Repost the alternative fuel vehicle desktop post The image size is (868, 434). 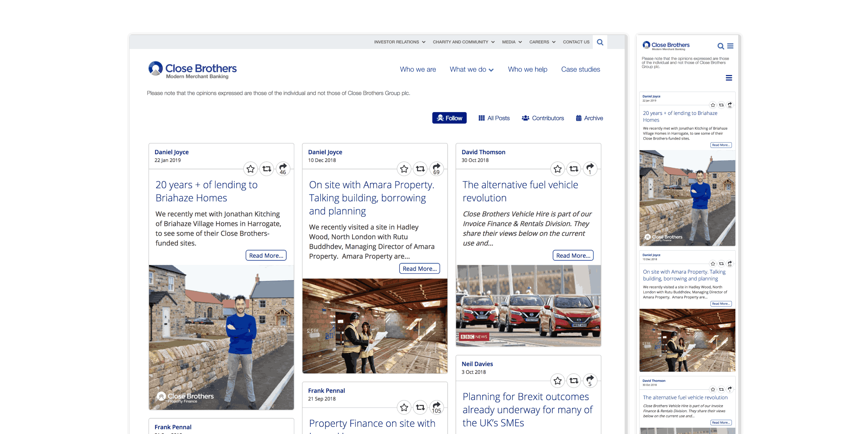(x=574, y=169)
